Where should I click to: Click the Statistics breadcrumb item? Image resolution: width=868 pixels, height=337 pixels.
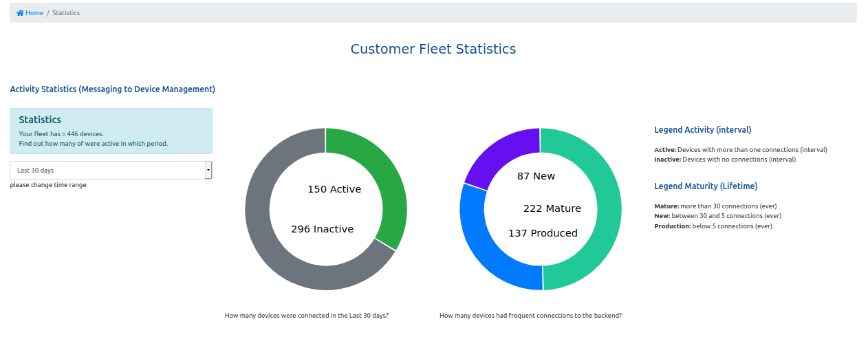[x=66, y=13]
